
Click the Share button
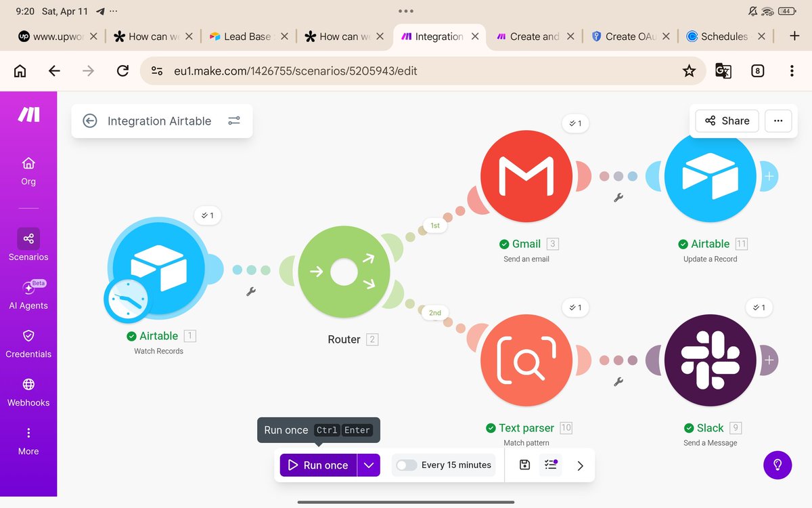pyautogui.click(x=727, y=121)
